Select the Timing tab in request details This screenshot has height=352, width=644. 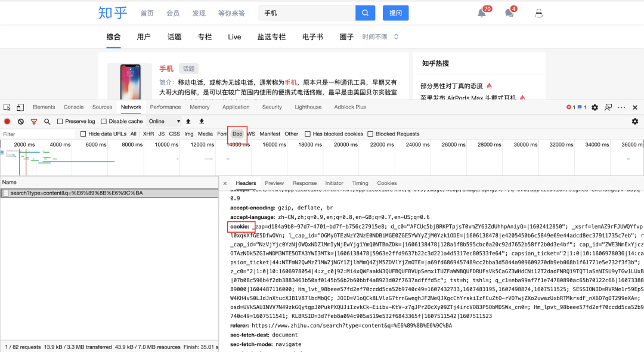click(360, 183)
